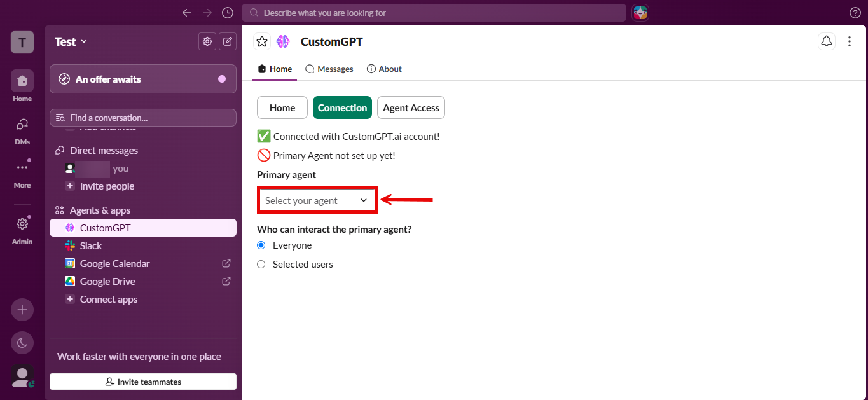Open the more options kebab menu
The width and height of the screenshot is (868, 400).
(x=850, y=41)
